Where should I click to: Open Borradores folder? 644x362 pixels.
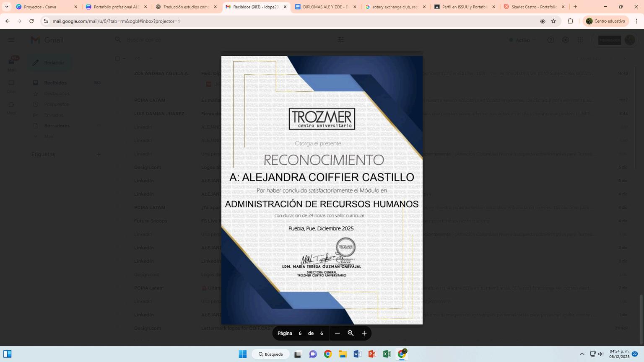(67, 126)
